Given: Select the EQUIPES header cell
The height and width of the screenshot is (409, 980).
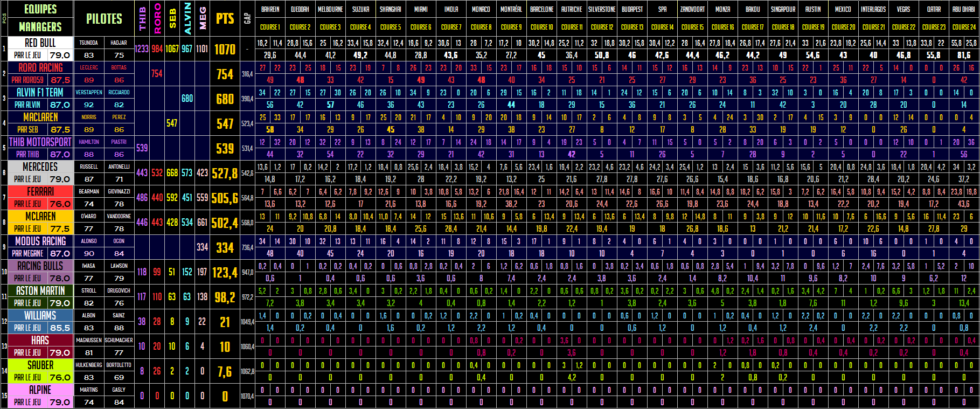Looking at the screenshot, I should tap(40, 9).
